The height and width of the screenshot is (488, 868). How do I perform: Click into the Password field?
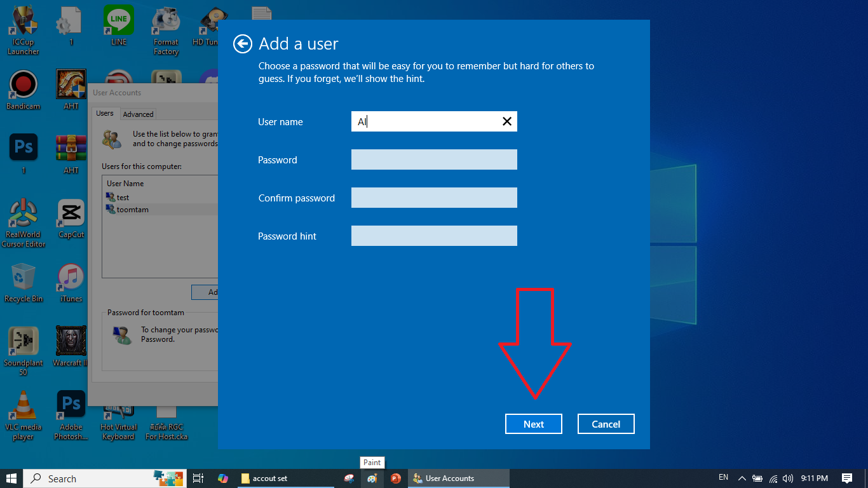click(434, 159)
